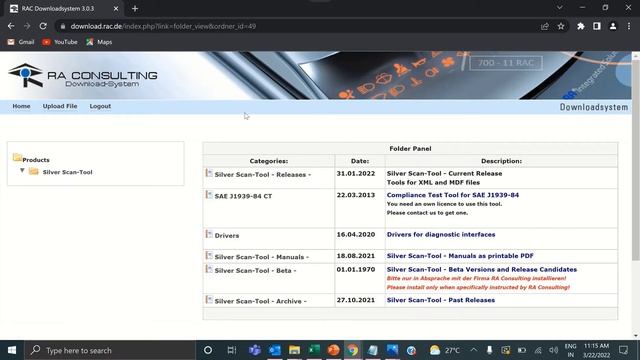Open the Upload File menu item
This screenshot has width=640, height=360.
click(60, 106)
